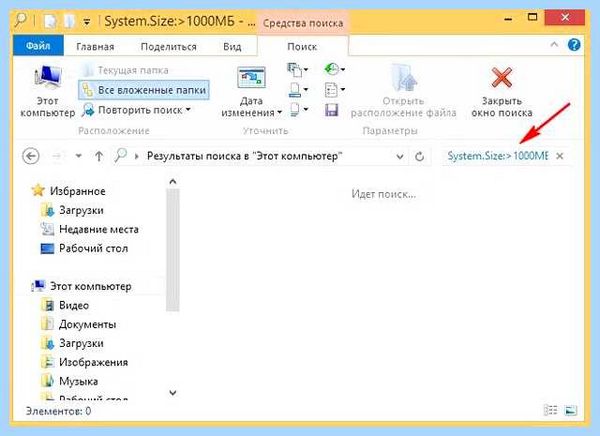Switch to the Поделиться ribbon tab

[x=168, y=47]
